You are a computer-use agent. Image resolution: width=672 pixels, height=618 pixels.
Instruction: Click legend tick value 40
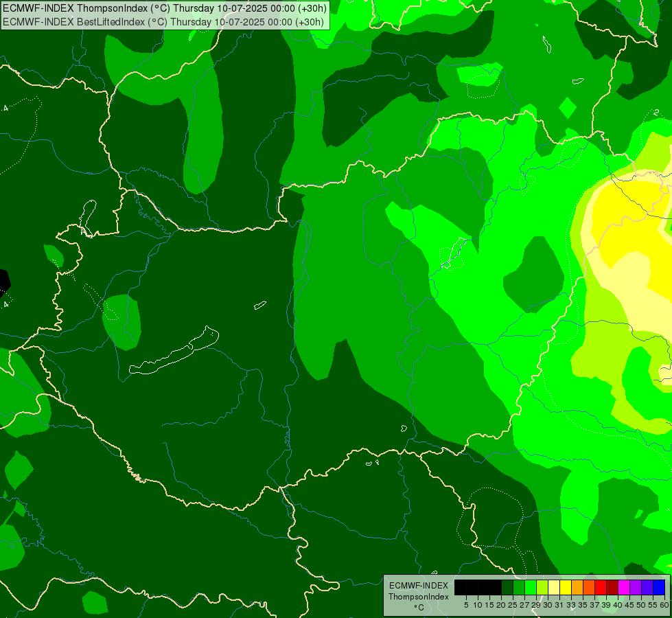click(x=618, y=605)
